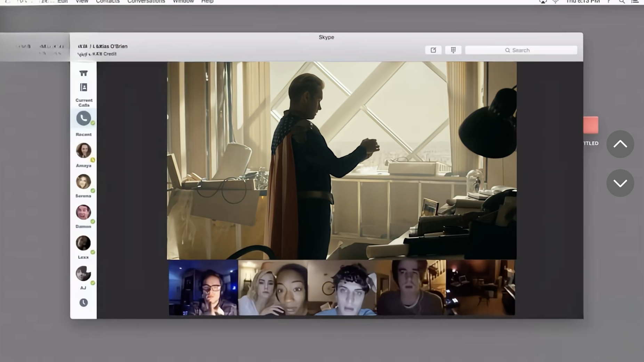Select the empty dark room video tile
Image resolution: width=644 pixels, height=362 pixels.
[x=481, y=288]
